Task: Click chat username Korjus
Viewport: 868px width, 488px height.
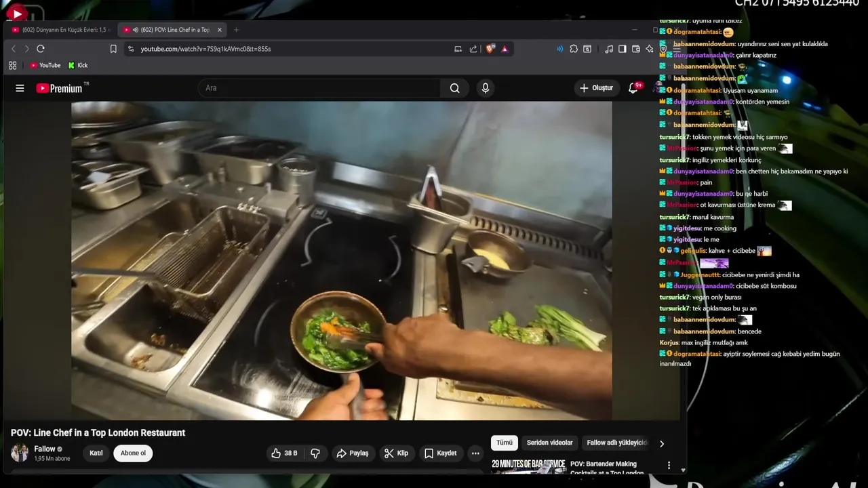Action: click(x=669, y=343)
